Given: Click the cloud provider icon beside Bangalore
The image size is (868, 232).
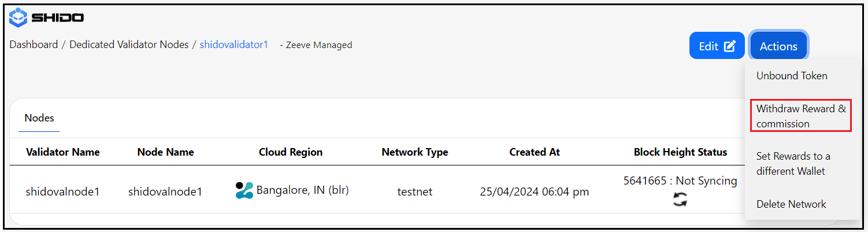Looking at the screenshot, I should pyautogui.click(x=244, y=190).
